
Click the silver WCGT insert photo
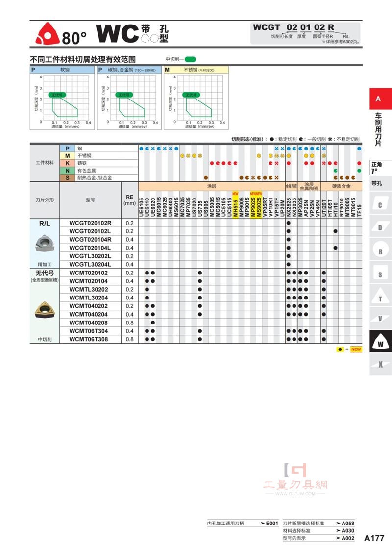coord(45,244)
